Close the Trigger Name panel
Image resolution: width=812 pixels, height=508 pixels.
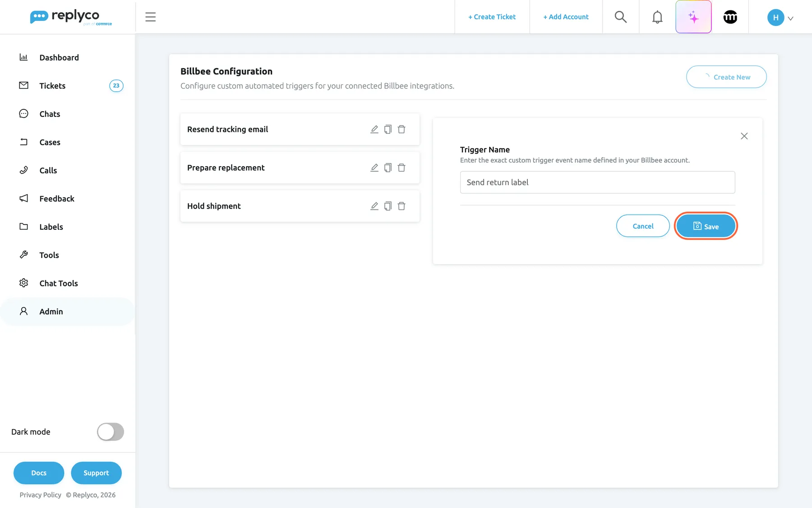(744, 136)
